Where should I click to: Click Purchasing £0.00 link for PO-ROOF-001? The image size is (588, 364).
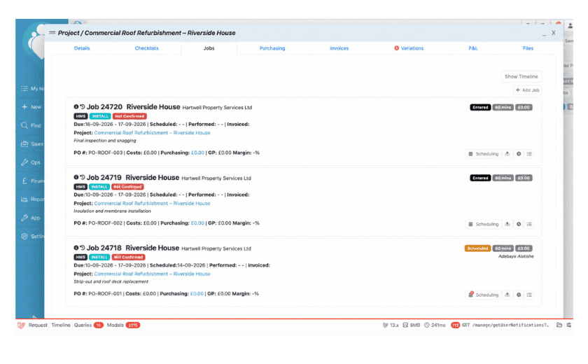pyautogui.click(x=197, y=293)
